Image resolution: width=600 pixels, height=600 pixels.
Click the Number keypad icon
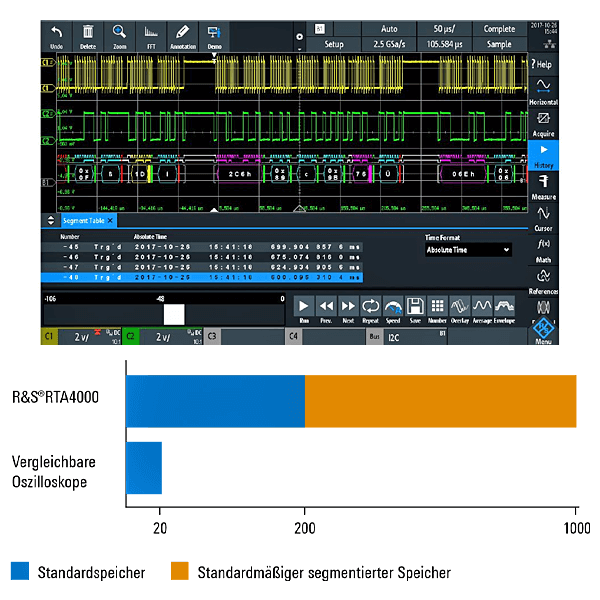point(437,306)
